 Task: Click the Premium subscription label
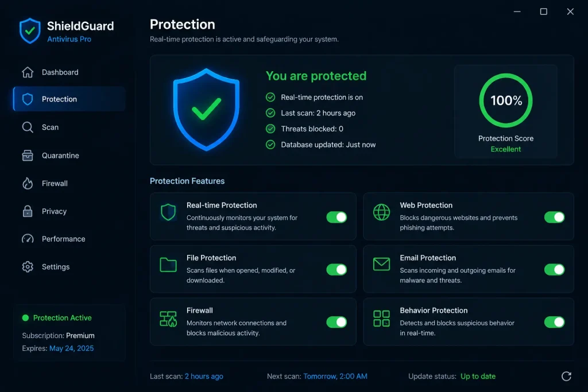click(80, 335)
